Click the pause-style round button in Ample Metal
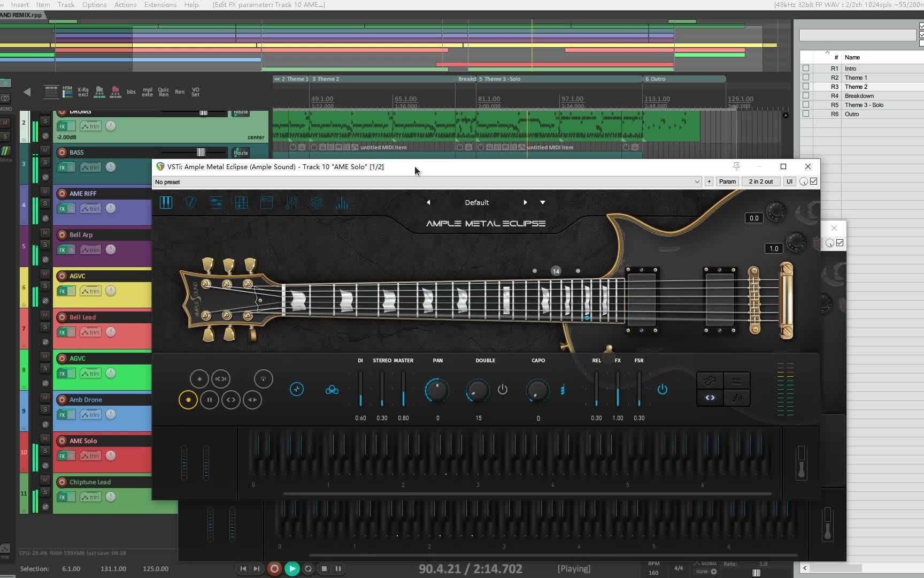 coord(210,400)
